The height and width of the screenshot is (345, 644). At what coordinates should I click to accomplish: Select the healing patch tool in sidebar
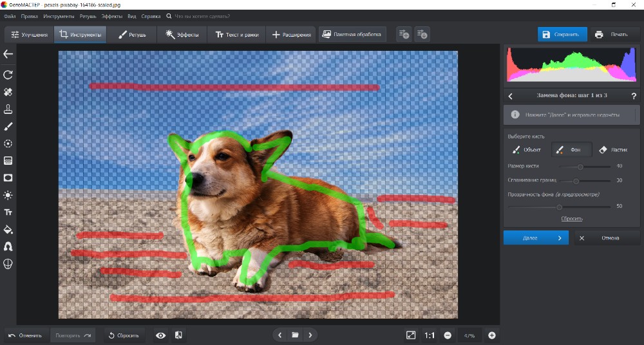[8, 92]
